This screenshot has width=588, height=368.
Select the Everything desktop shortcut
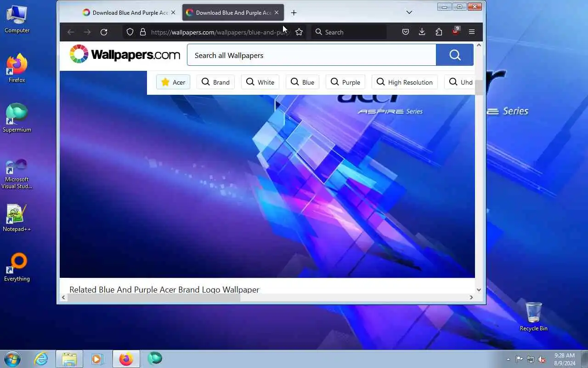click(17, 267)
